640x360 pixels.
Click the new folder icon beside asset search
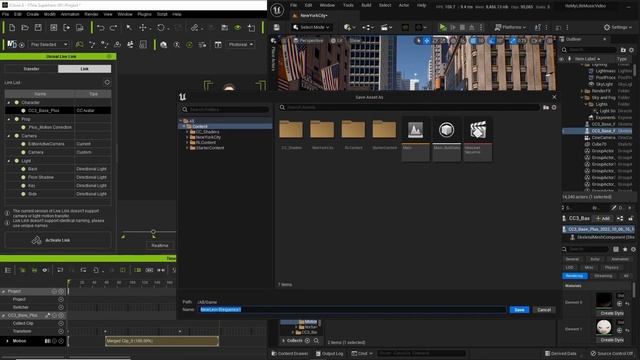click(546, 107)
